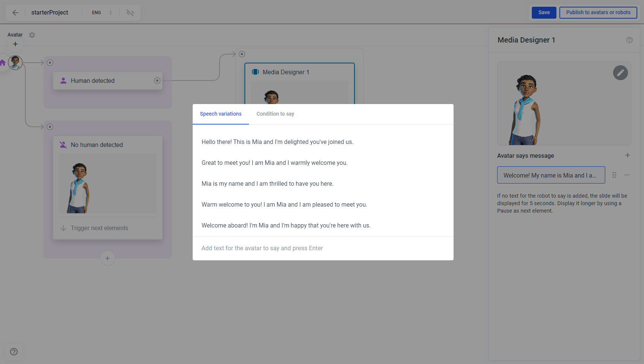Click the home icon beside the avatar node
Screen dimensions: 644x364
click(x=3, y=63)
